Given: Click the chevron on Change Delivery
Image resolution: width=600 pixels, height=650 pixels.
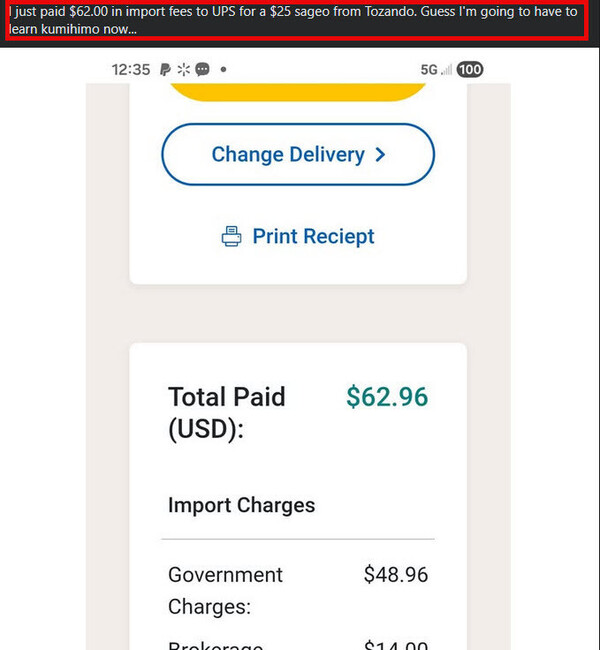Looking at the screenshot, I should 380,155.
